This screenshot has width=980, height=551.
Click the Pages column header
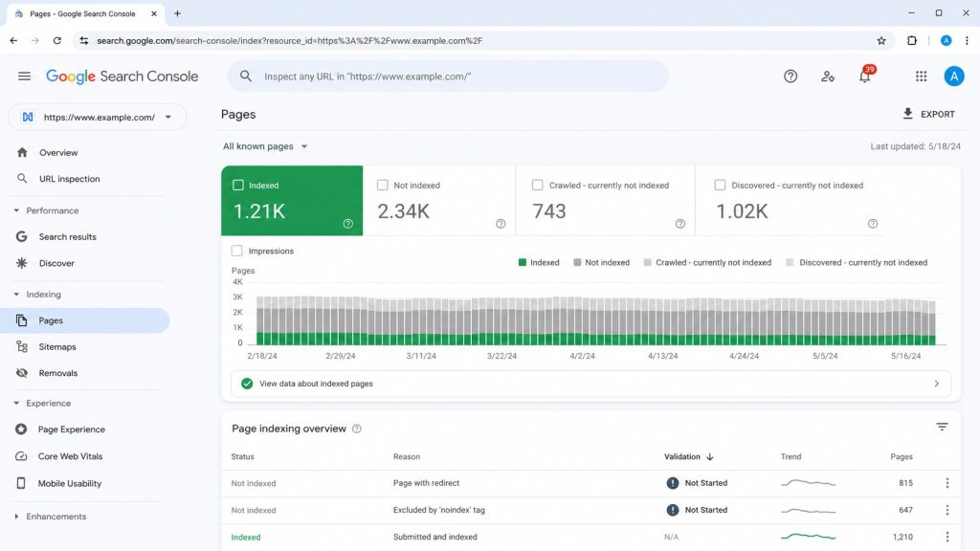[902, 456]
